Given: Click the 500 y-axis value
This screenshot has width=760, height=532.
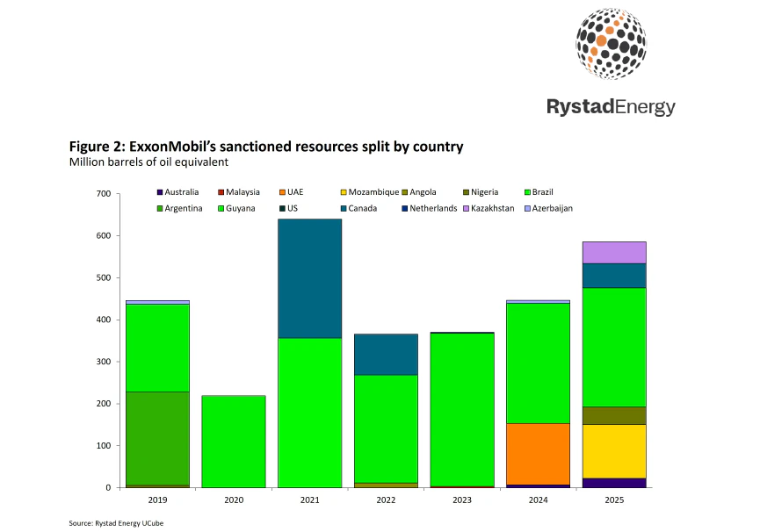Looking at the screenshot, I should (104, 278).
